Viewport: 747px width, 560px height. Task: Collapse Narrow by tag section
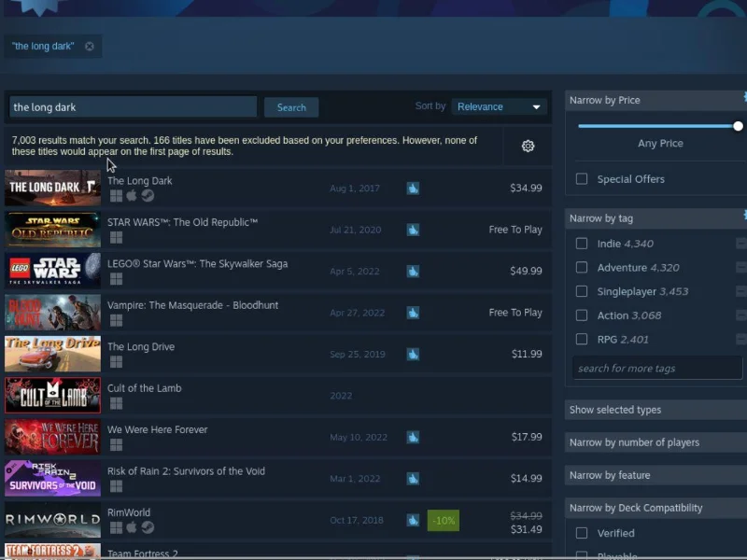point(655,218)
